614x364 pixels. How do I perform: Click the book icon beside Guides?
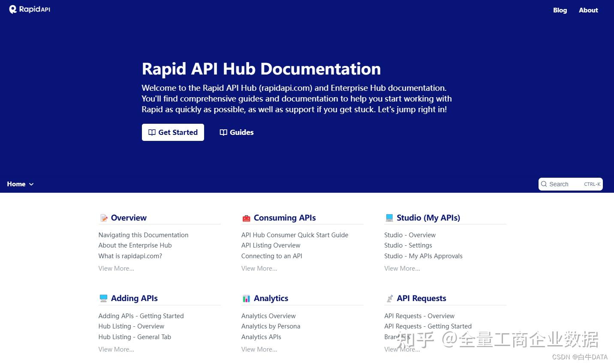pyautogui.click(x=223, y=132)
